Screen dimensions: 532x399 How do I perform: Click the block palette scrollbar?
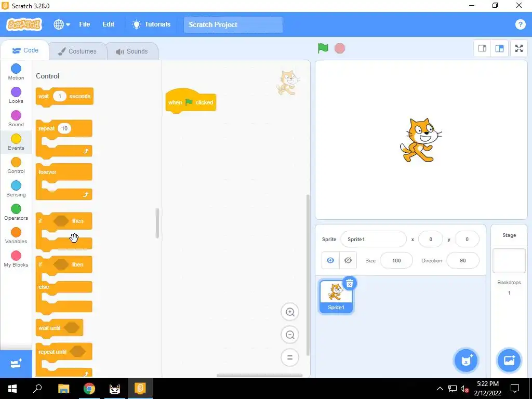point(157,223)
